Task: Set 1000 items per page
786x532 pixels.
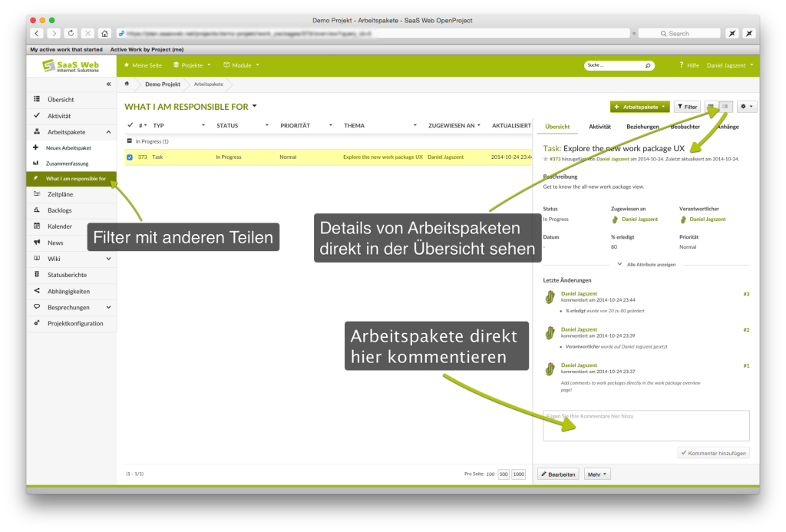Action: click(x=519, y=474)
